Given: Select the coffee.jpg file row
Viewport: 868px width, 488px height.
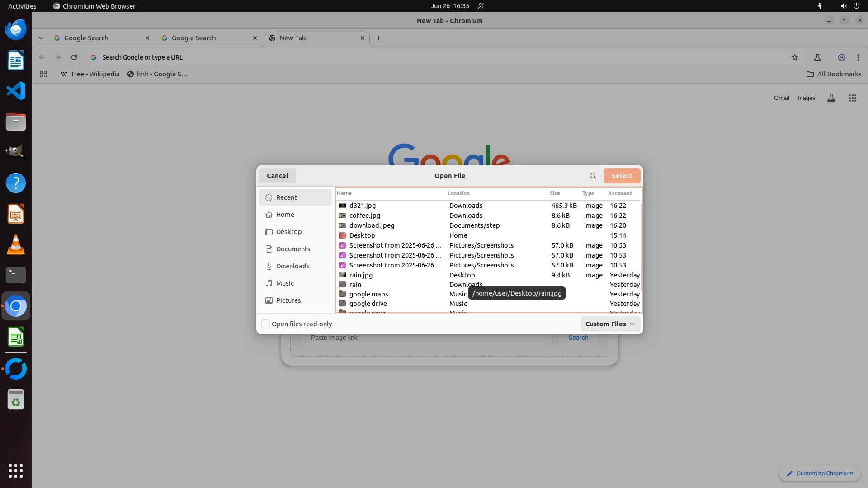Looking at the screenshot, I should pos(364,216).
